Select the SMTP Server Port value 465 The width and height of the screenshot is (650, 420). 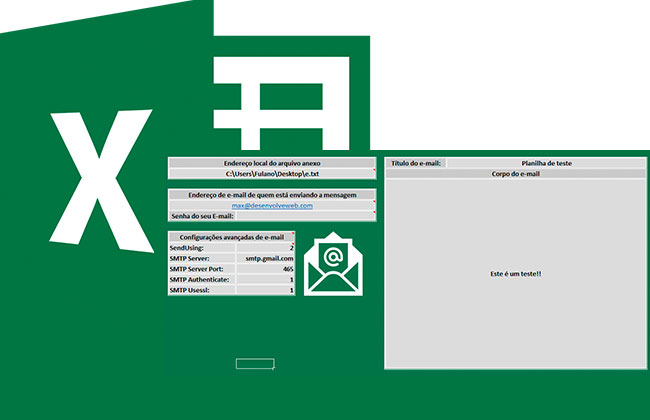click(265, 269)
